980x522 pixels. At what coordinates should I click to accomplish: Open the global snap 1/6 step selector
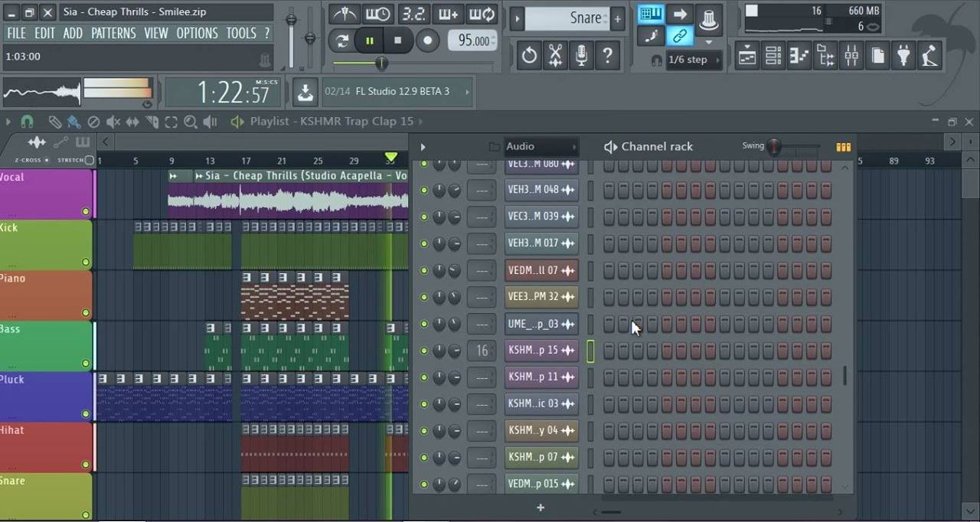694,60
